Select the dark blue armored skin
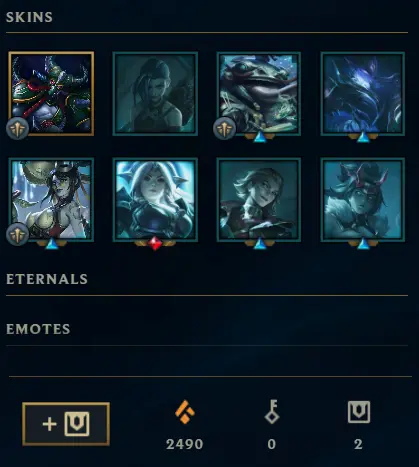 pyautogui.click(x=363, y=93)
